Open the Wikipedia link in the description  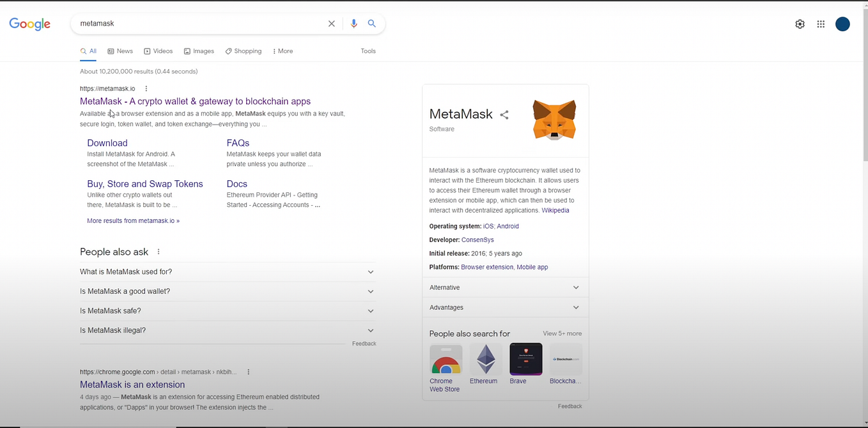tap(555, 210)
